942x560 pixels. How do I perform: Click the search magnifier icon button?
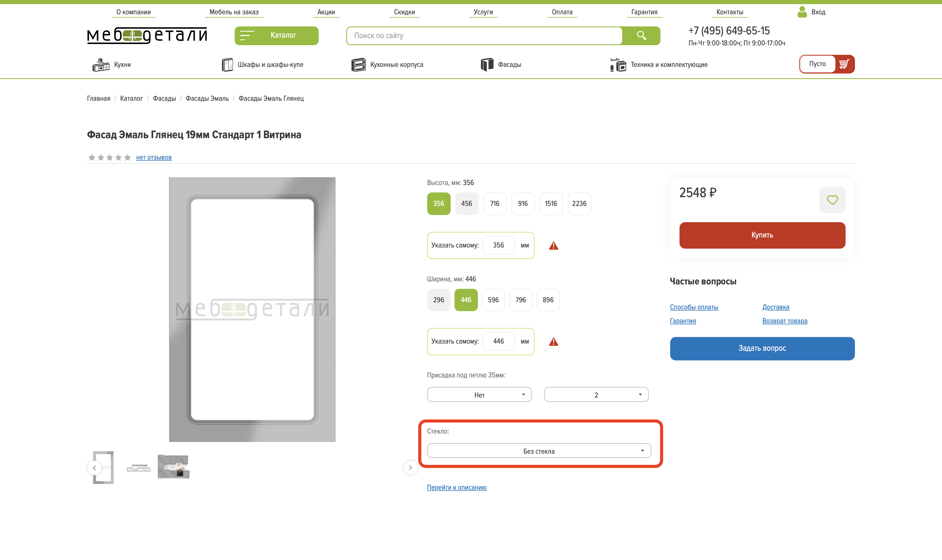641,36
